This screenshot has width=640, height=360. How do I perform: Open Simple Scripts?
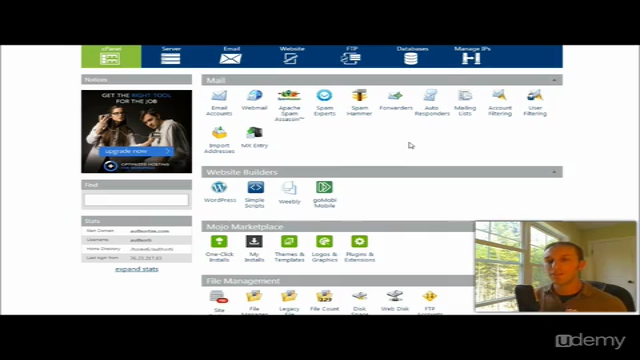pos(255,194)
